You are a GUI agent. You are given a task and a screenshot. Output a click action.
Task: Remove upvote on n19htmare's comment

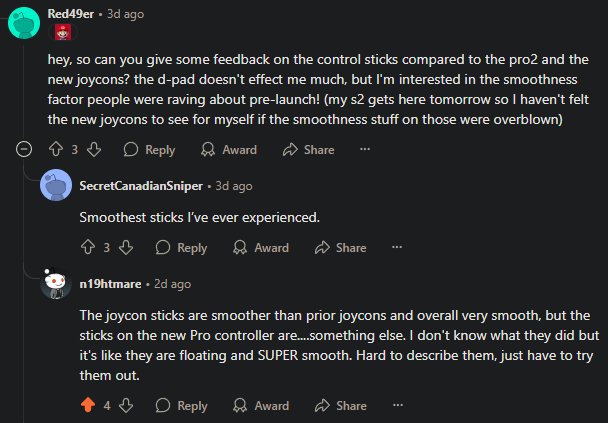(88, 405)
